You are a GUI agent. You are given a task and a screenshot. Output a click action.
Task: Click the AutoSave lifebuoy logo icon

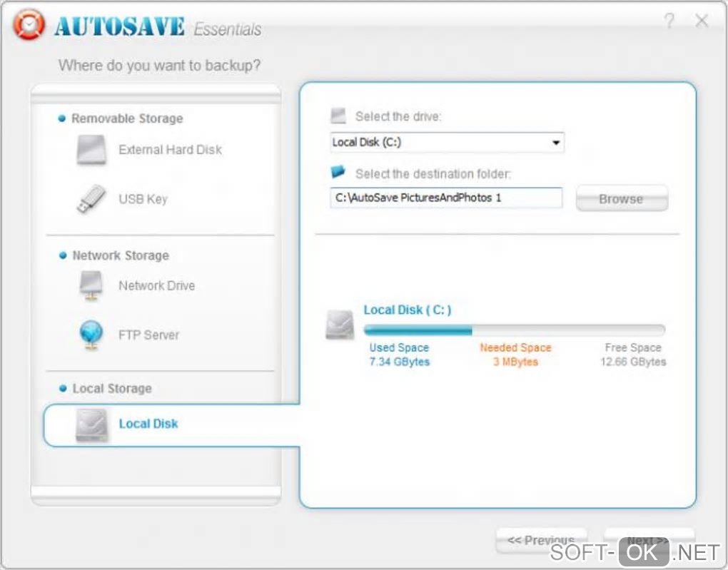[x=29, y=24]
